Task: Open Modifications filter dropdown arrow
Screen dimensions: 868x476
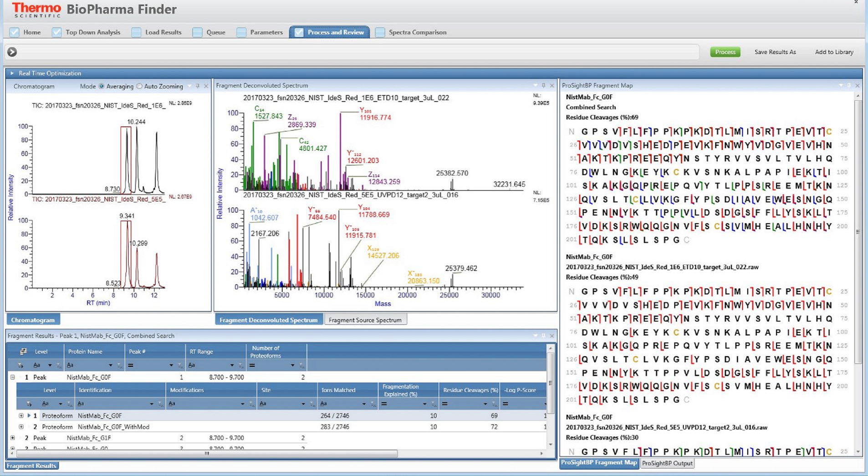Action: tap(242, 404)
